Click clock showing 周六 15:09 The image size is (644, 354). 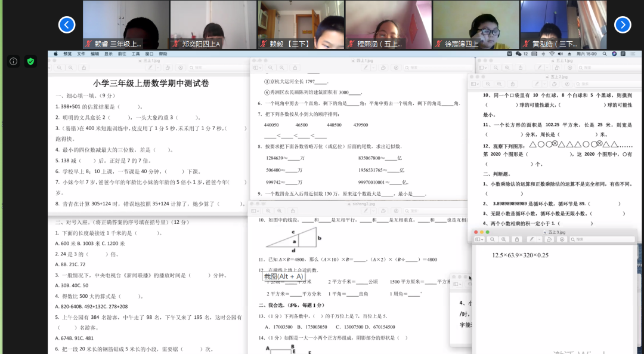(586, 54)
